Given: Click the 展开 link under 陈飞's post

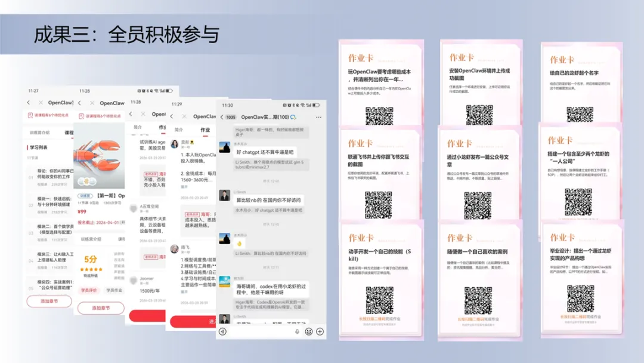Looking at the screenshot, I should (x=184, y=292).
